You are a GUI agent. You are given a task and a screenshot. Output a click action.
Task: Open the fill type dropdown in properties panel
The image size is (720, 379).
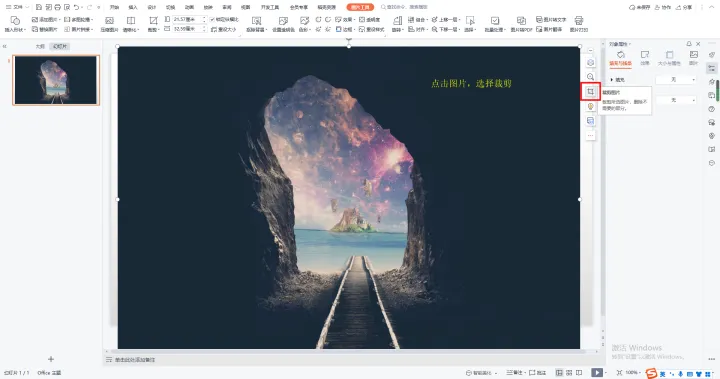tap(676, 79)
